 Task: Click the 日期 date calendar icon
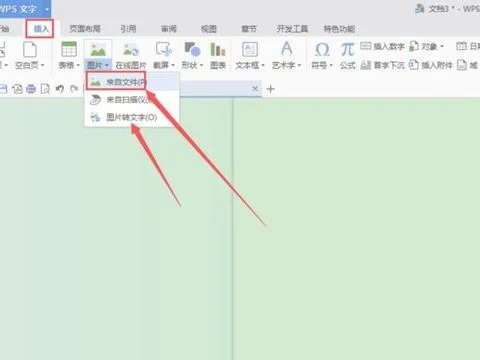tap(461, 46)
